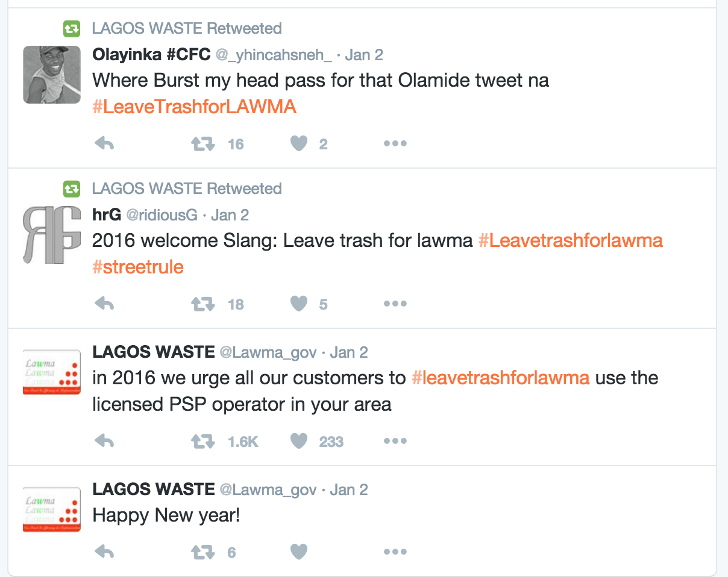Screen dimensions: 728x577
Task: Visit the @ridiousG profile handle
Action: tap(162, 215)
